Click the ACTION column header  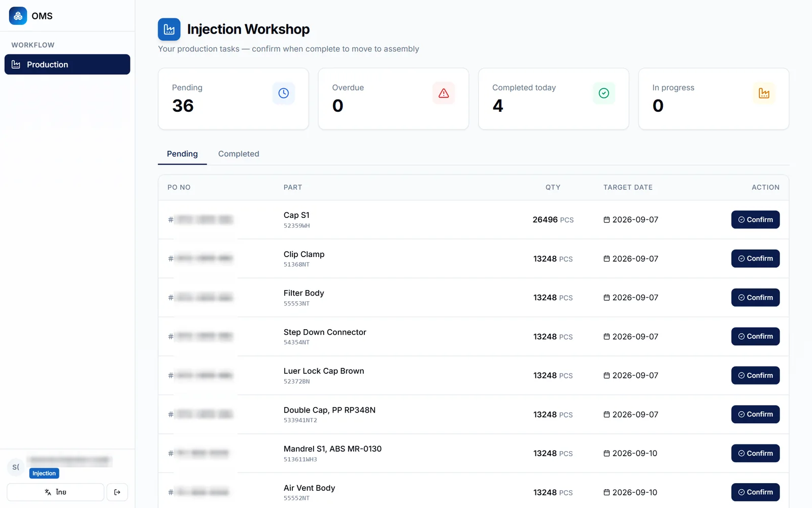[765, 187]
